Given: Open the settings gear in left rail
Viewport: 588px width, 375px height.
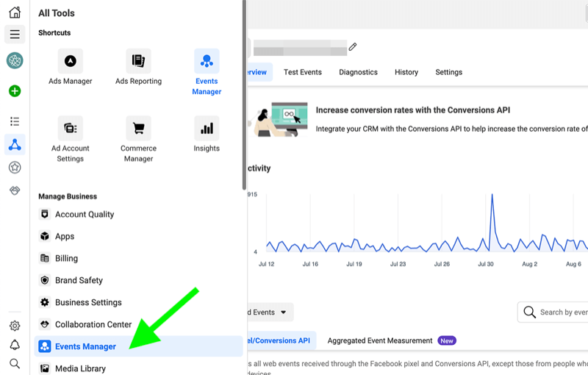Looking at the screenshot, I should (15, 326).
